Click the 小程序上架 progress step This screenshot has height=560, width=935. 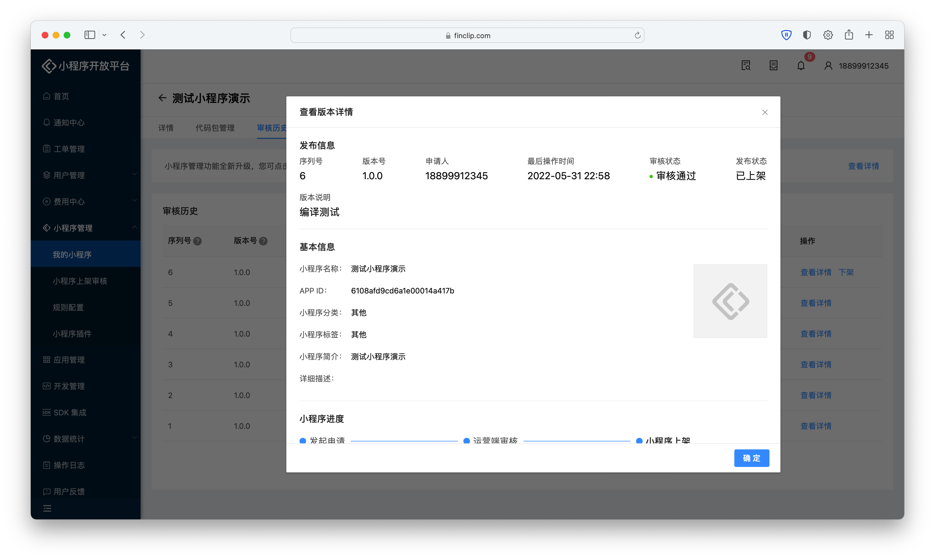click(x=663, y=440)
